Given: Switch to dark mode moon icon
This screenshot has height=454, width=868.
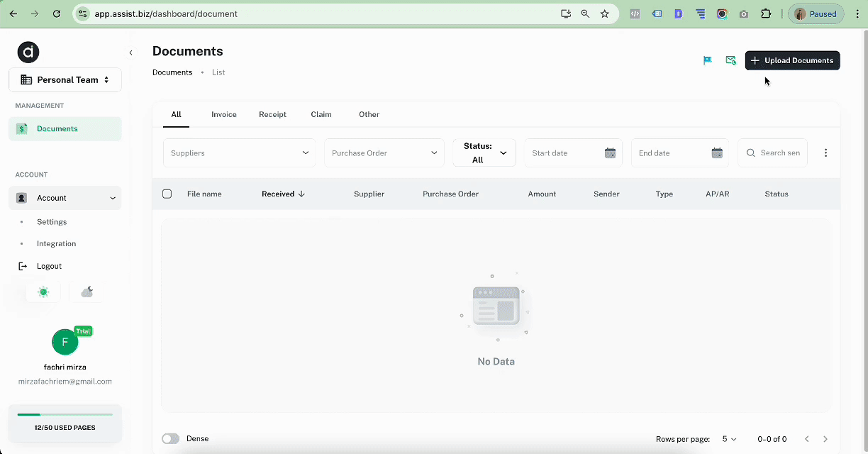Looking at the screenshot, I should tap(87, 292).
